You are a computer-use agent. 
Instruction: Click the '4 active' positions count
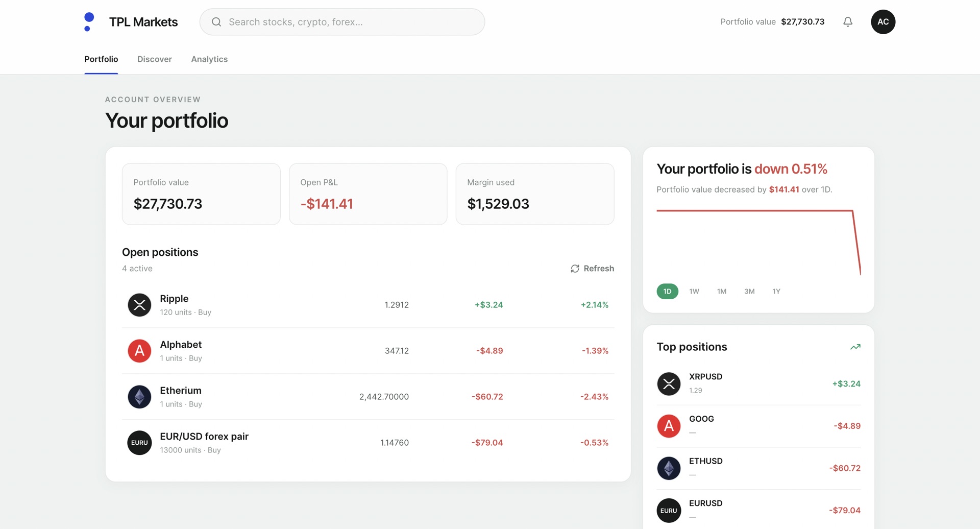(137, 269)
